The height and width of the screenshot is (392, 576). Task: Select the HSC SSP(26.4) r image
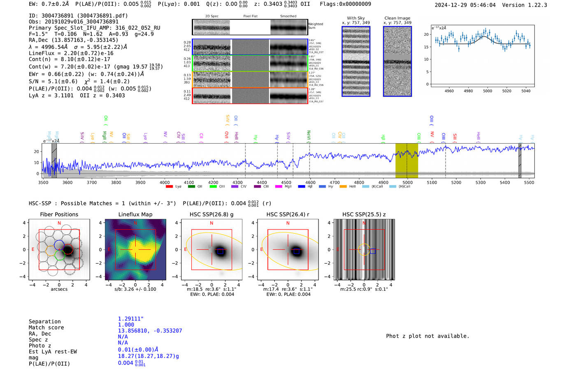pos(288,250)
